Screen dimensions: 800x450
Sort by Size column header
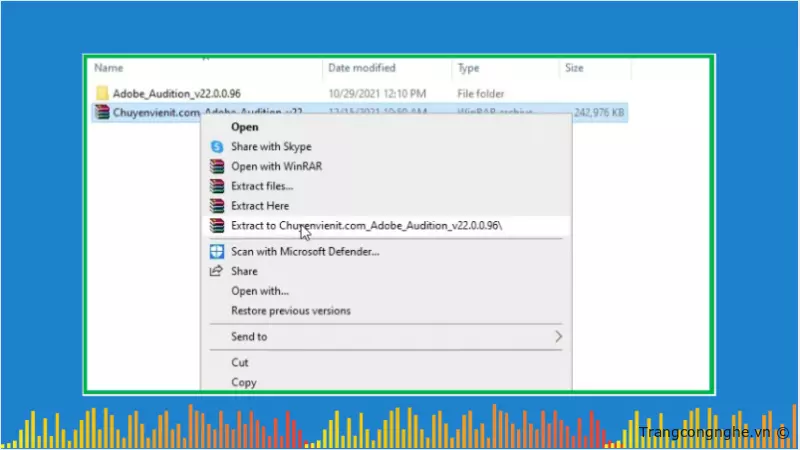574,68
